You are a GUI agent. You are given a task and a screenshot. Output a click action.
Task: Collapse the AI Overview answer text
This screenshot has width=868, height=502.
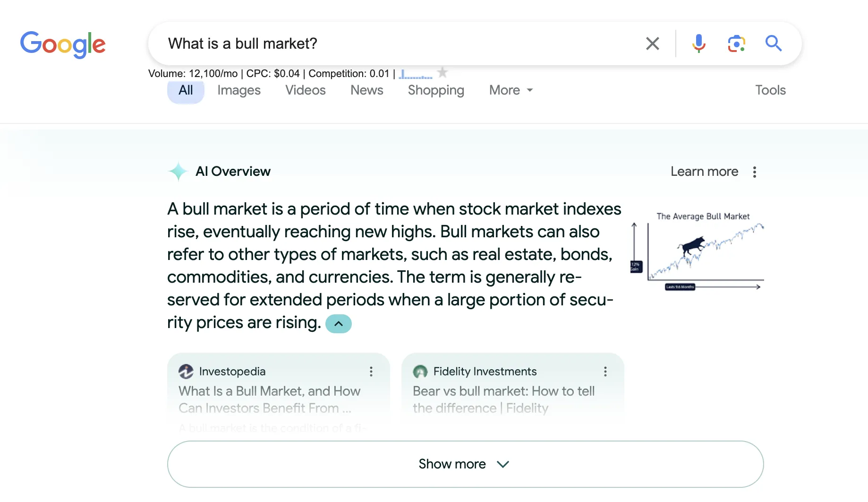338,323
